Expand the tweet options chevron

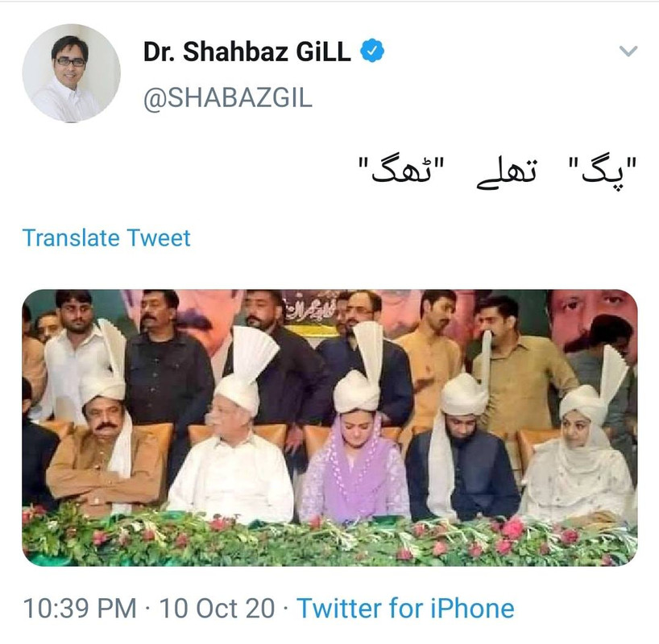tap(628, 52)
